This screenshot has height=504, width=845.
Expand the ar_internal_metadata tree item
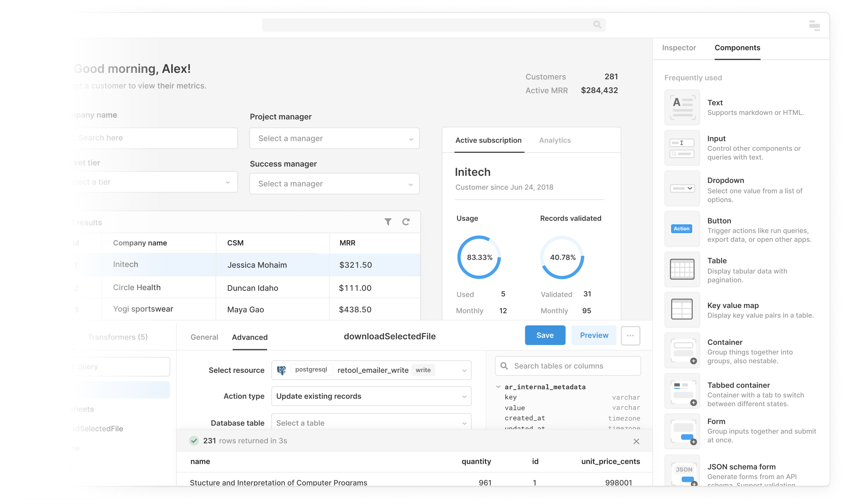pos(498,386)
